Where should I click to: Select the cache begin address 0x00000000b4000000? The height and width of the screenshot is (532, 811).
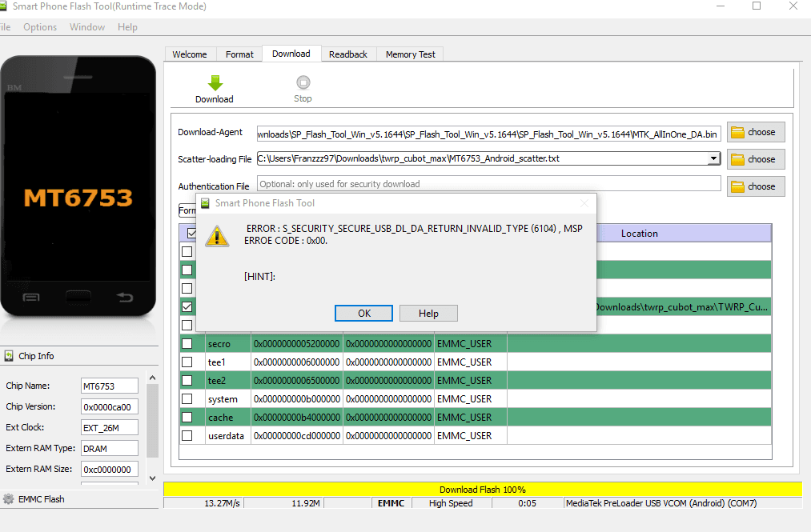297,418
